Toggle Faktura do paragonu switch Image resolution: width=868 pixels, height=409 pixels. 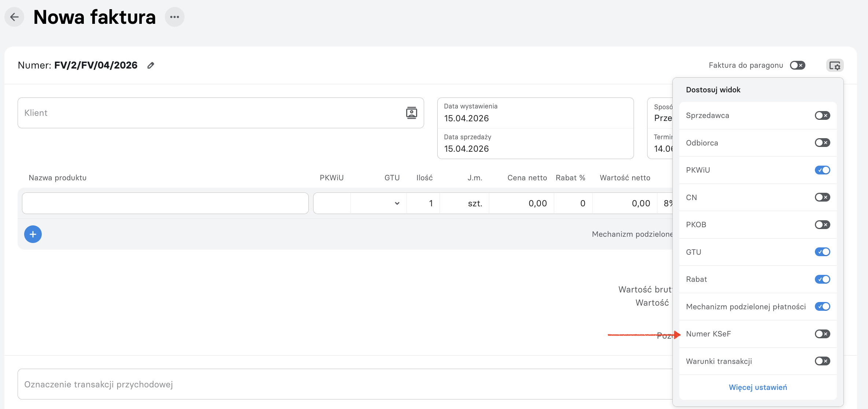tap(797, 65)
